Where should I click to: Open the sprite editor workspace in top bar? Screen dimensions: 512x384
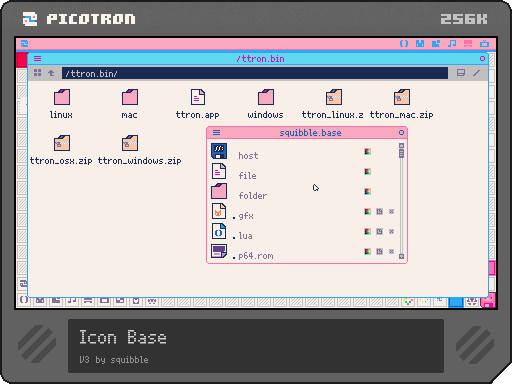(420, 44)
